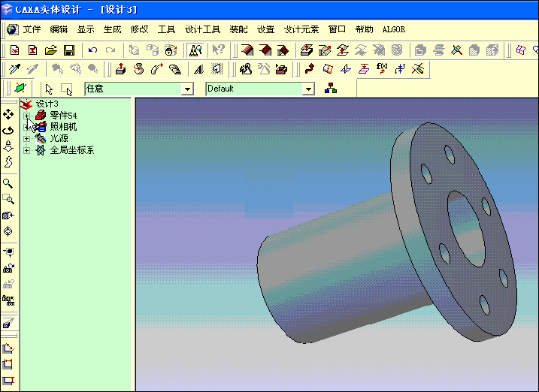
Task: Open the 设计工具 menu
Action: pos(202,29)
